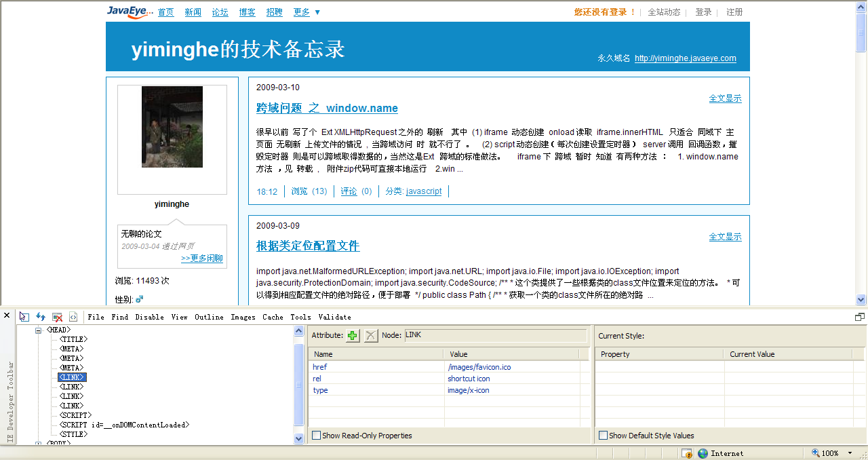The height and width of the screenshot is (460, 868).
Task: Collapse the HEAD node in DOM tree
Action: pos(39,330)
